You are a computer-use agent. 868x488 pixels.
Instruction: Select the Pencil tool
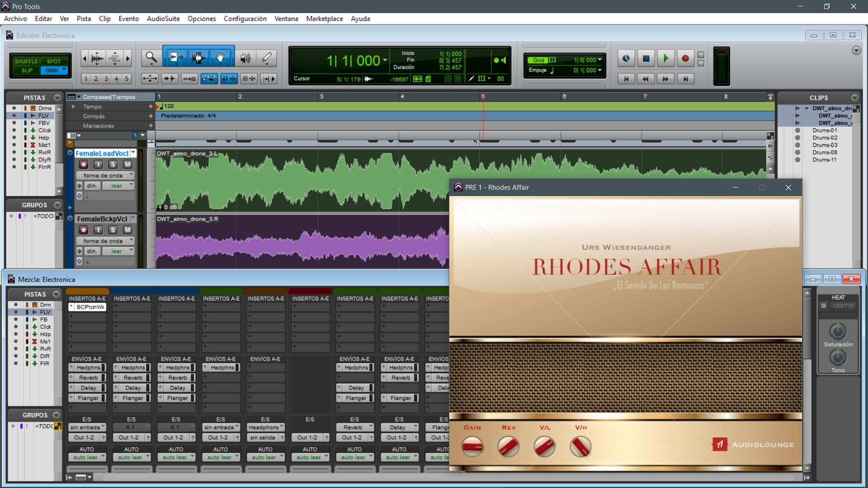(x=267, y=58)
